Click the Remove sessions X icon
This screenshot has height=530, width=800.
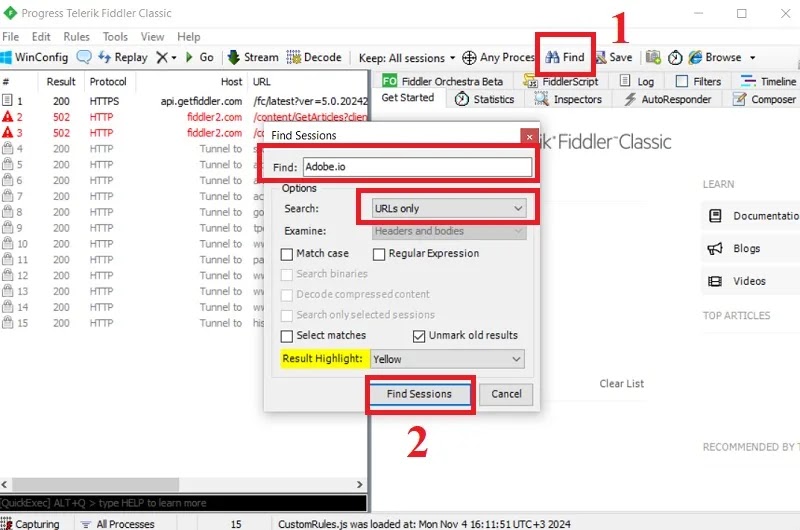coord(162,57)
